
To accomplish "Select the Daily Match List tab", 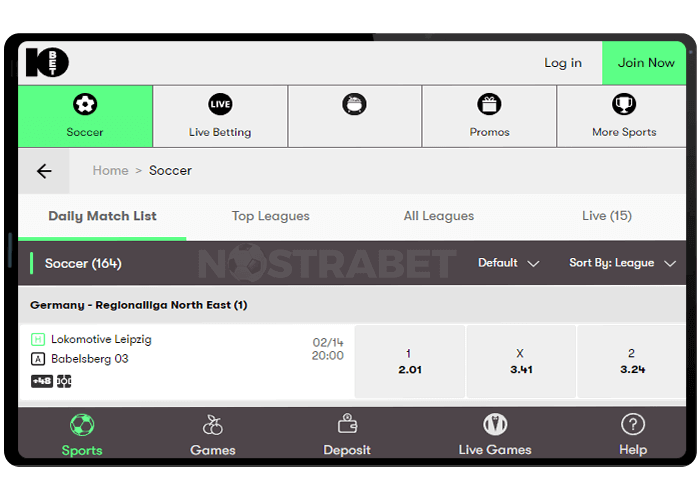I will pyautogui.click(x=102, y=216).
